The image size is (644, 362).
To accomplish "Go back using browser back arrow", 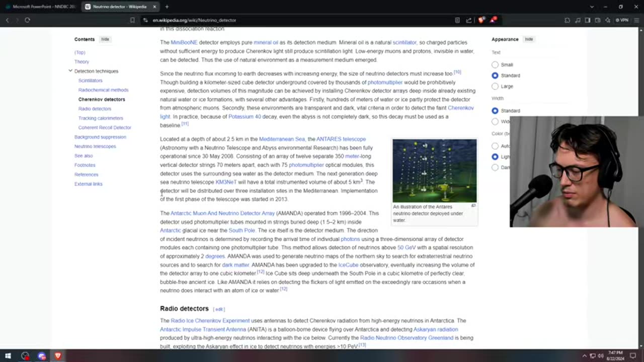I will pos(7,20).
